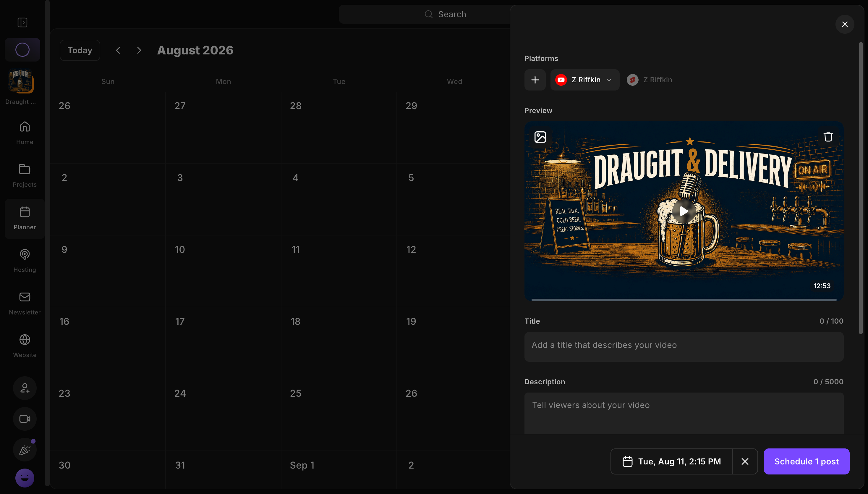The height and width of the screenshot is (494, 868).
Task: Click the 12:53 duration badge
Action: (822, 286)
